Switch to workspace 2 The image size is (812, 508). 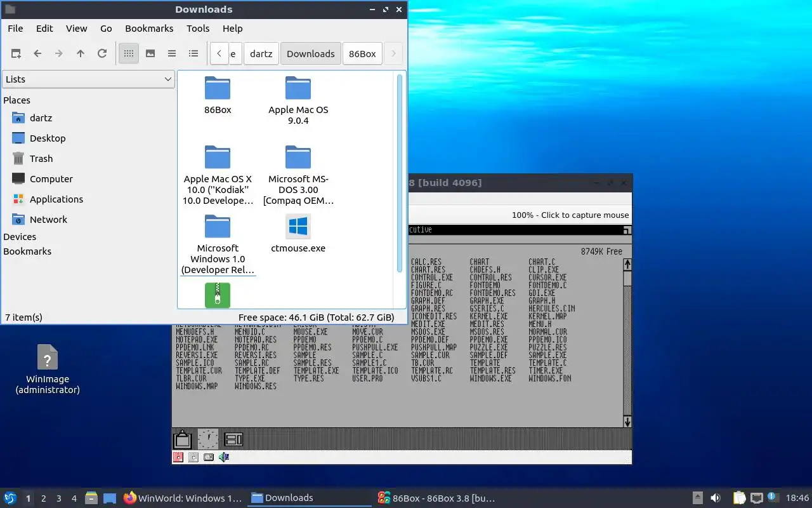[44, 498]
